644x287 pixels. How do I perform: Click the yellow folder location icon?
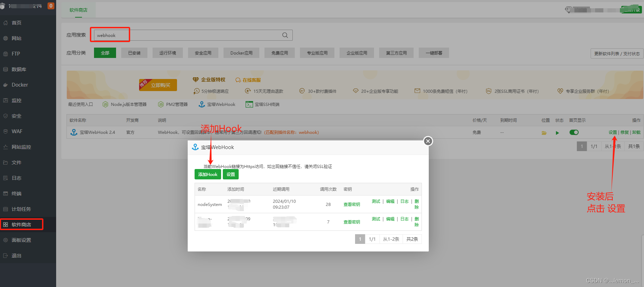point(544,133)
